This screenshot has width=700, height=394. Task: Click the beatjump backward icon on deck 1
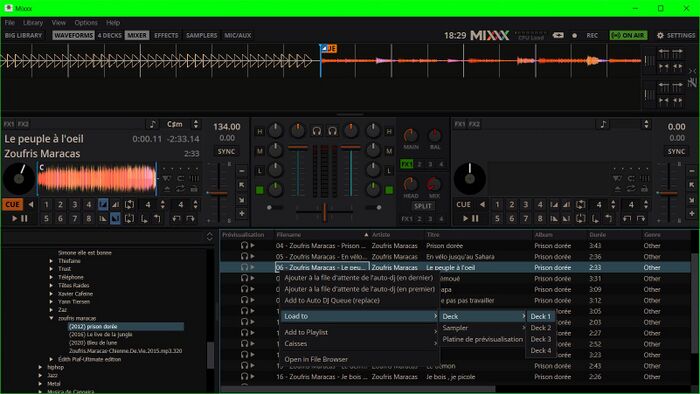point(177,219)
